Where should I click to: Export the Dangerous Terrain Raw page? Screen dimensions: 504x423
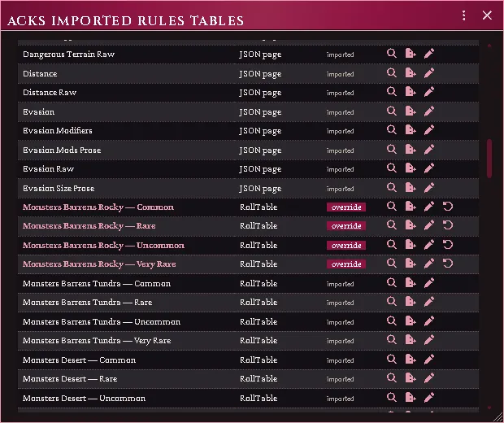[x=411, y=54]
